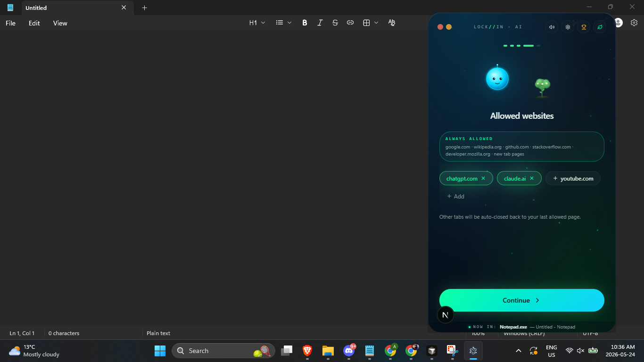This screenshot has height=362, width=644.
Task: Click Plain text in status bar
Action: tap(158, 333)
